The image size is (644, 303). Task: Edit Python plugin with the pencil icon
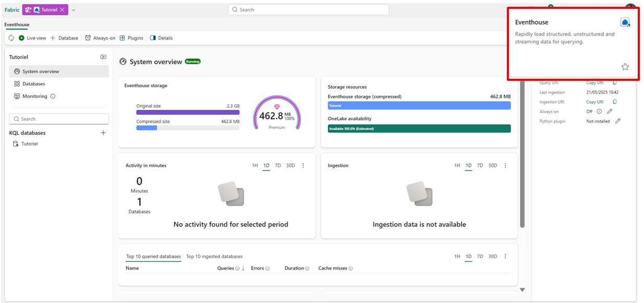click(x=618, y=121)
